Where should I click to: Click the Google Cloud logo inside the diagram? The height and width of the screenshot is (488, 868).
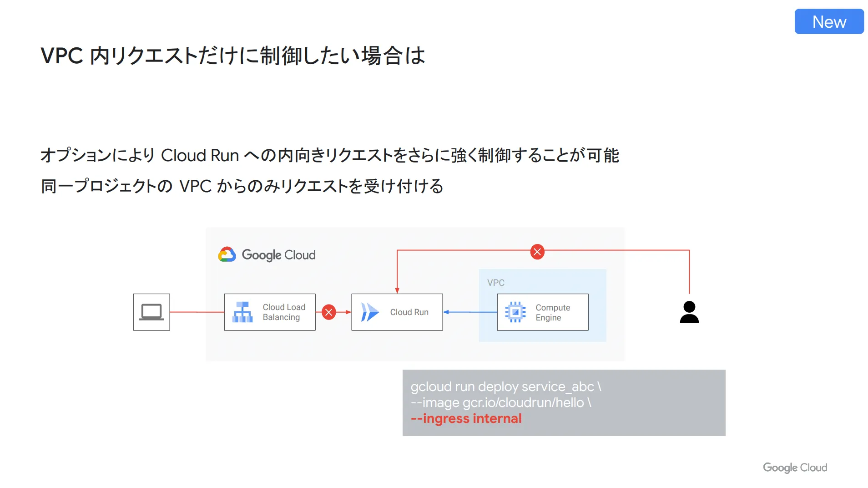coord(267,255)
